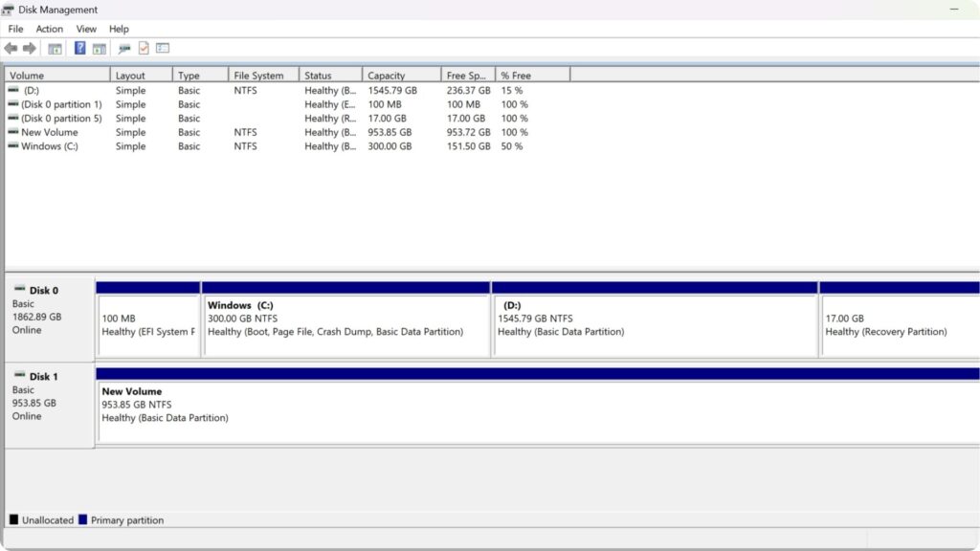Toggle the action pane using its toolbar icon

point(99,48)
